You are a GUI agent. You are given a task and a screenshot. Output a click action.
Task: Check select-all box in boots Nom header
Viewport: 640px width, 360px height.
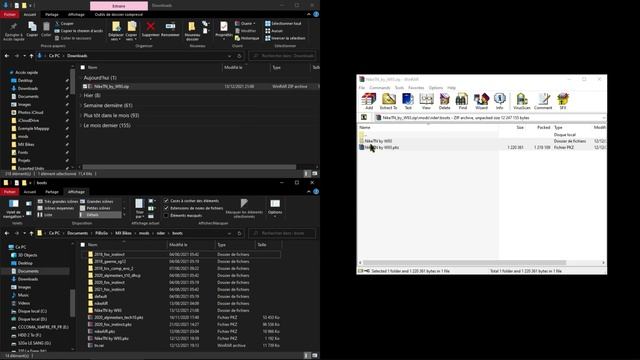point(83,245)
